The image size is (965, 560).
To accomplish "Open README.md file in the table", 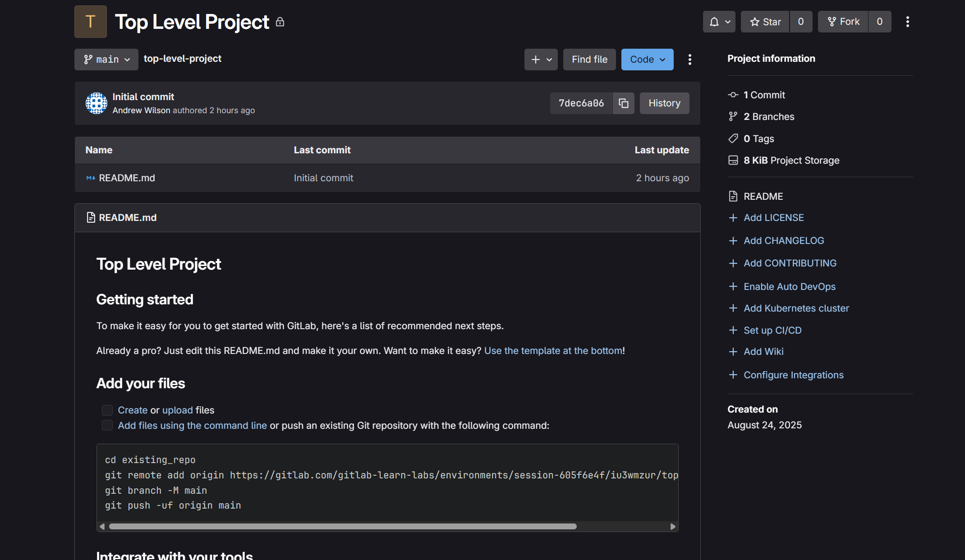I will 127,178.
